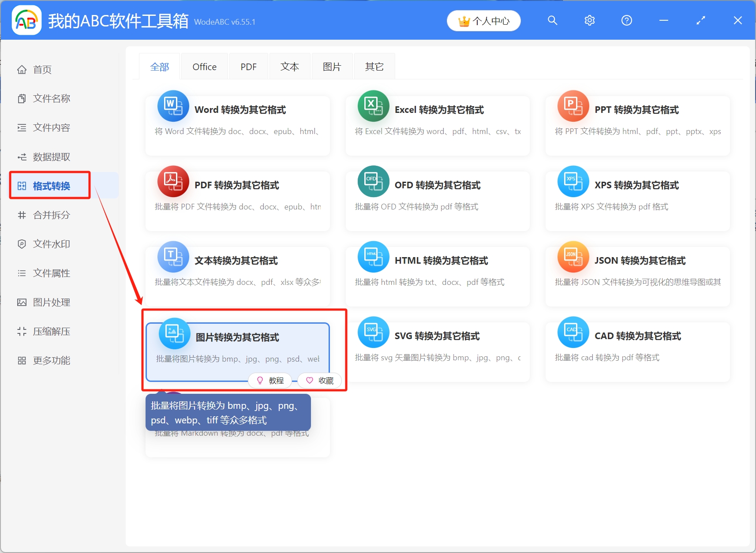This screenshot has height=553, width=756.
Task: Click the Word conversion icon
Action: tap(173, 106)
